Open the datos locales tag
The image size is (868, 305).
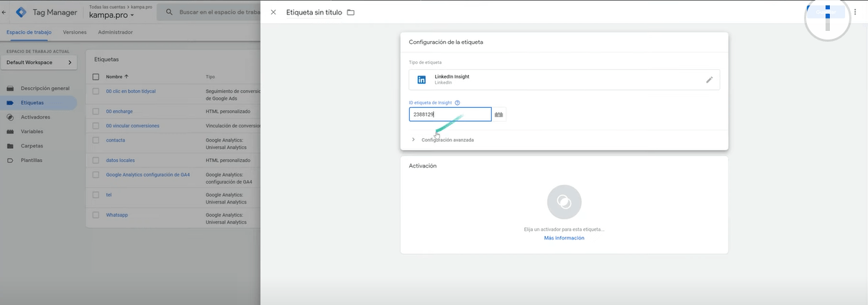pyautogui.click(x=120, y=160)
